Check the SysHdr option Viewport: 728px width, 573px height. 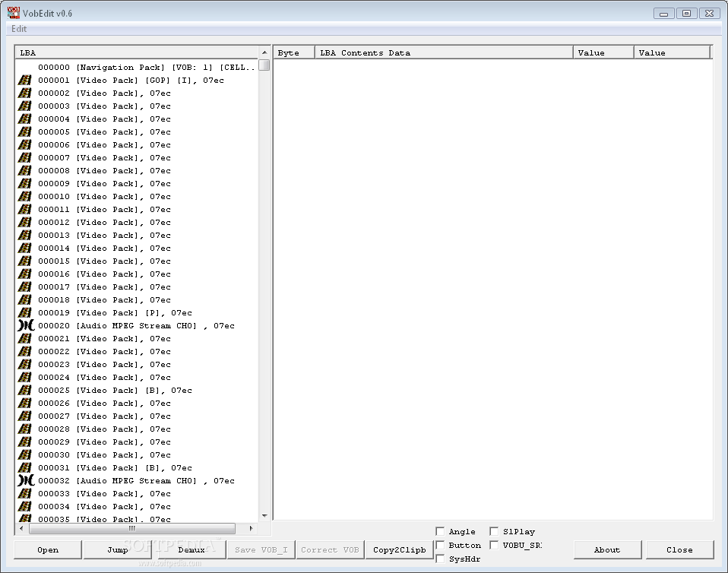click(440, 559)
